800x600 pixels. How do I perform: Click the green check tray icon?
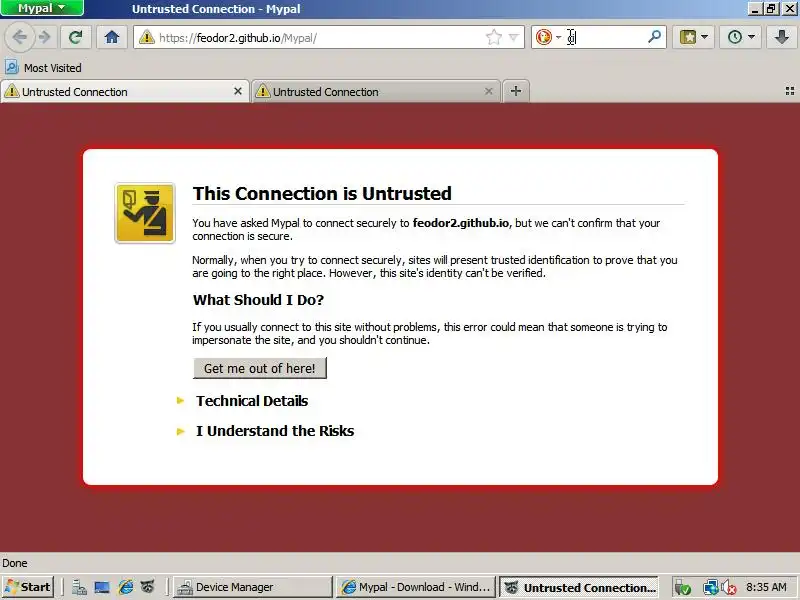click(682, 588)
